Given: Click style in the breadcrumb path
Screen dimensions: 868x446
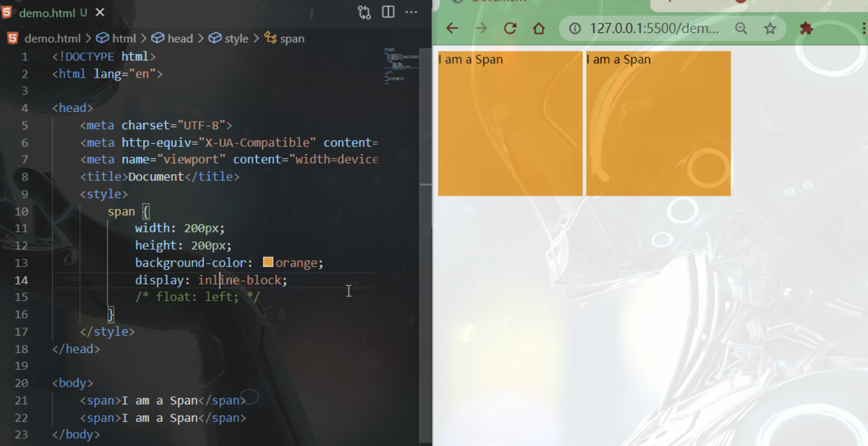Looking at the screenshot, I should pyautogui.click(x=236, y=38).
